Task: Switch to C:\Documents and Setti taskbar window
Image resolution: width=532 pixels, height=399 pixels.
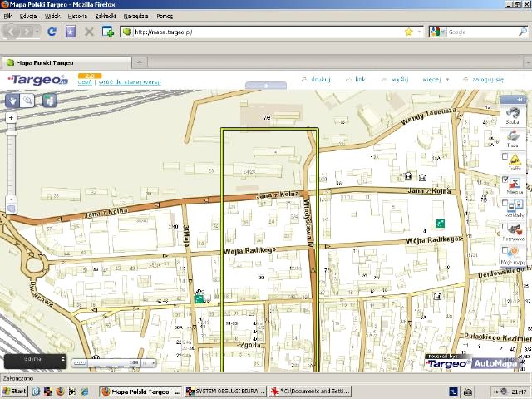Action: pos(310,392)
